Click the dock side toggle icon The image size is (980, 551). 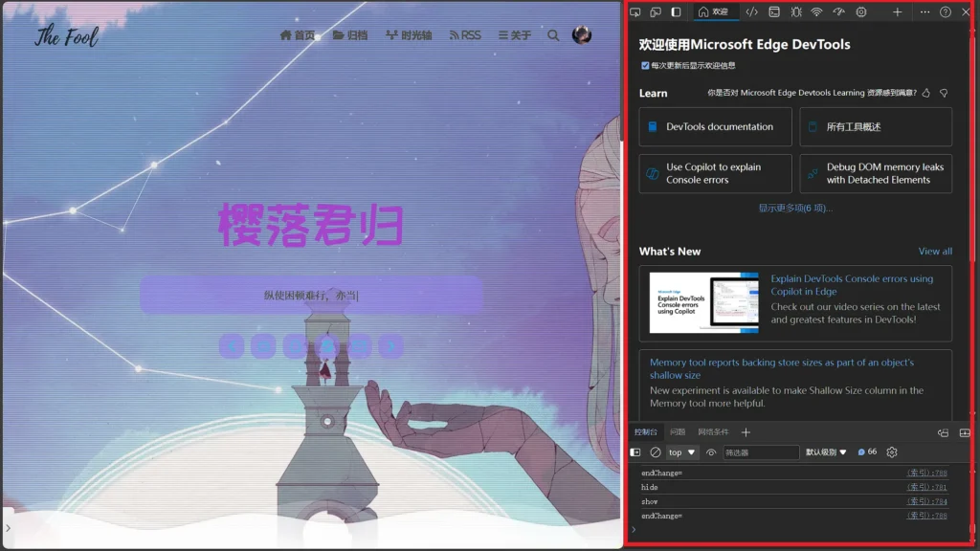[676, 11]
